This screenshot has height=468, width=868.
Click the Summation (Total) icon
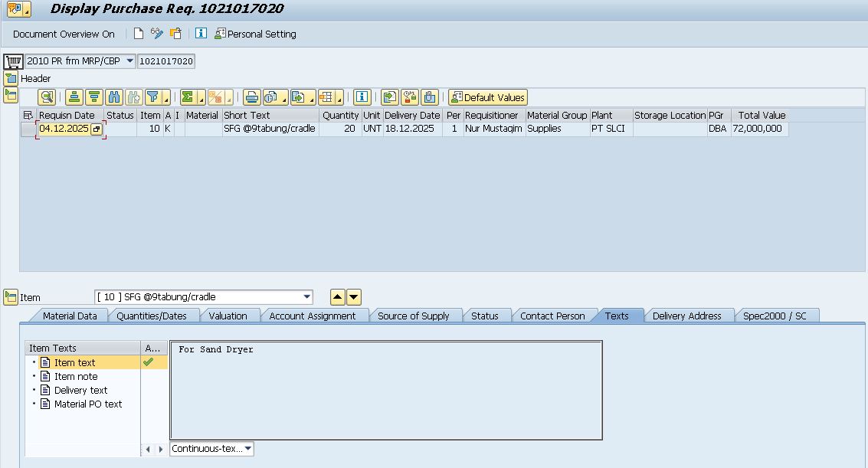[x=187, y=97]
